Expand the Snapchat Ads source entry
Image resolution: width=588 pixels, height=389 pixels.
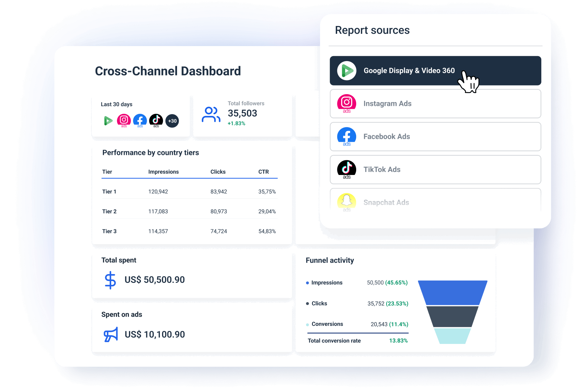coord(434,202)
